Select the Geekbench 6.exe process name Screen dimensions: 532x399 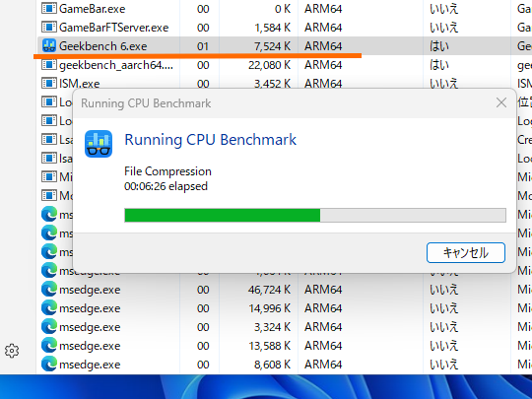point(103,45)
